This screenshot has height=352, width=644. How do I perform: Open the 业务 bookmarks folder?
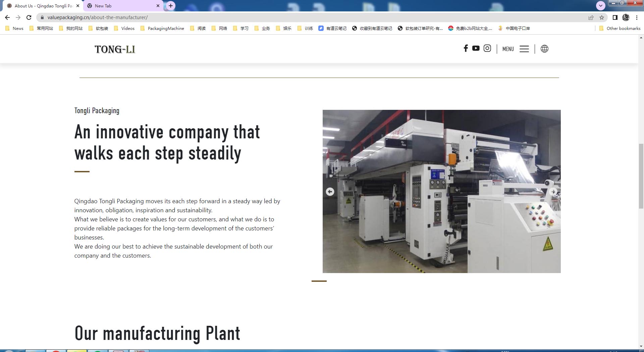tap(262, 28)
